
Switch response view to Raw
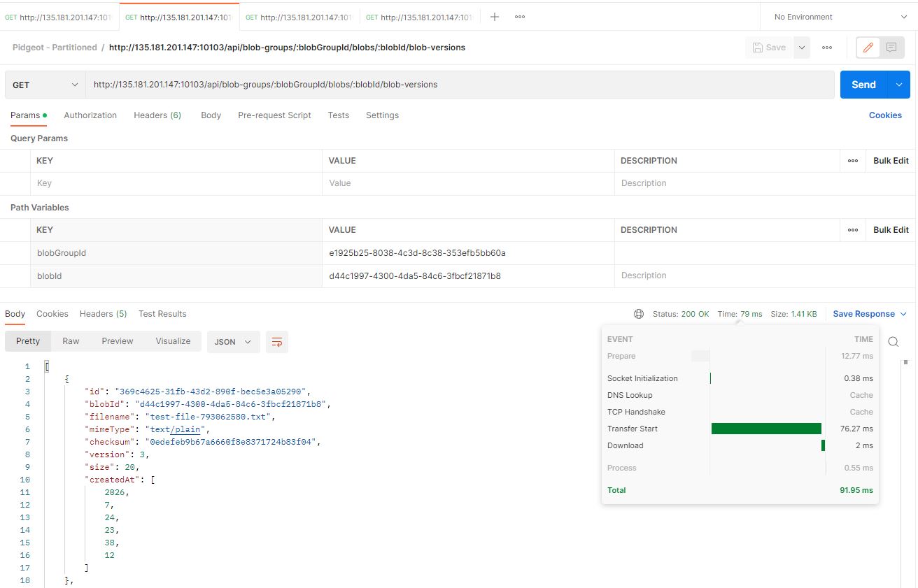tap(71, 341)
